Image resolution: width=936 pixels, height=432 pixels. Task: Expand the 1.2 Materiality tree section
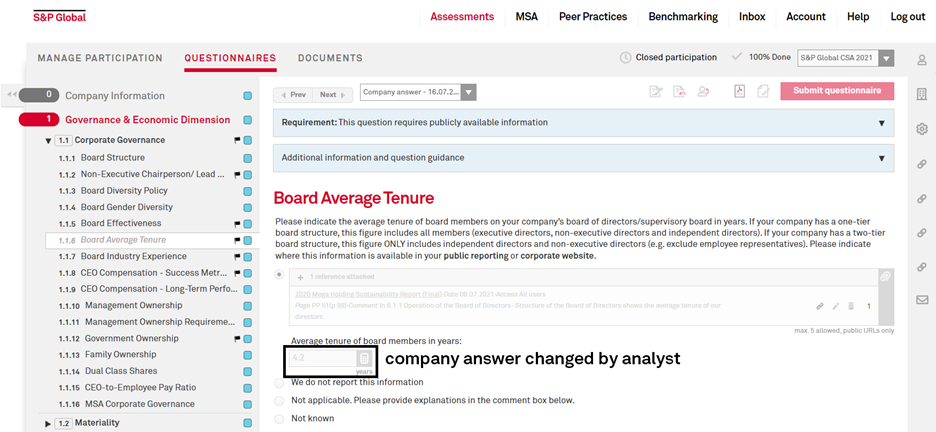[x=48, y=424]
